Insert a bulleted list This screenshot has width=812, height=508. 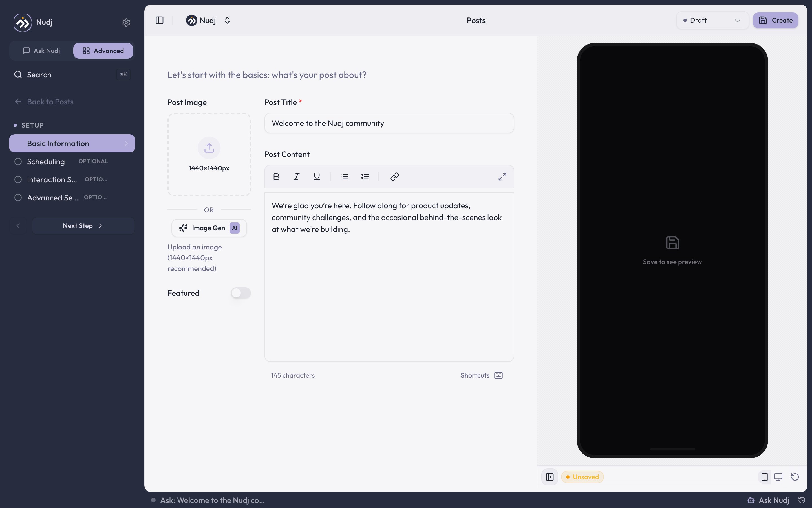click(345, 177)
